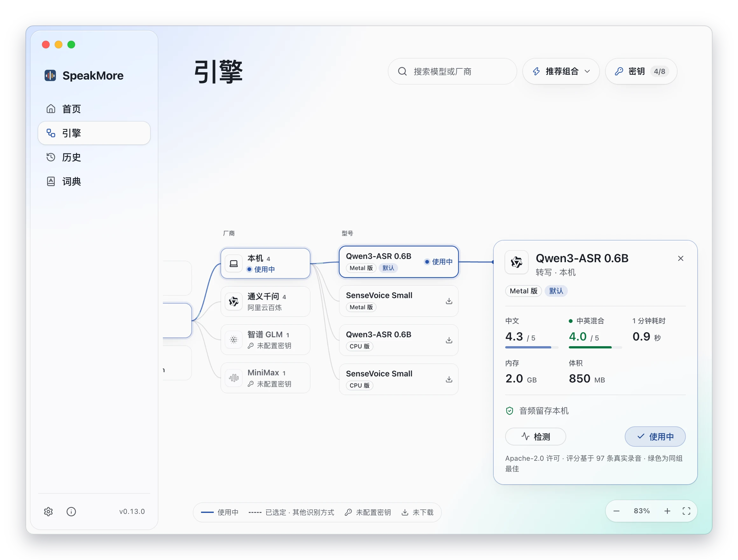
Task: Select the 通义千问 vendor node
Action: click(x=265, y=301)
